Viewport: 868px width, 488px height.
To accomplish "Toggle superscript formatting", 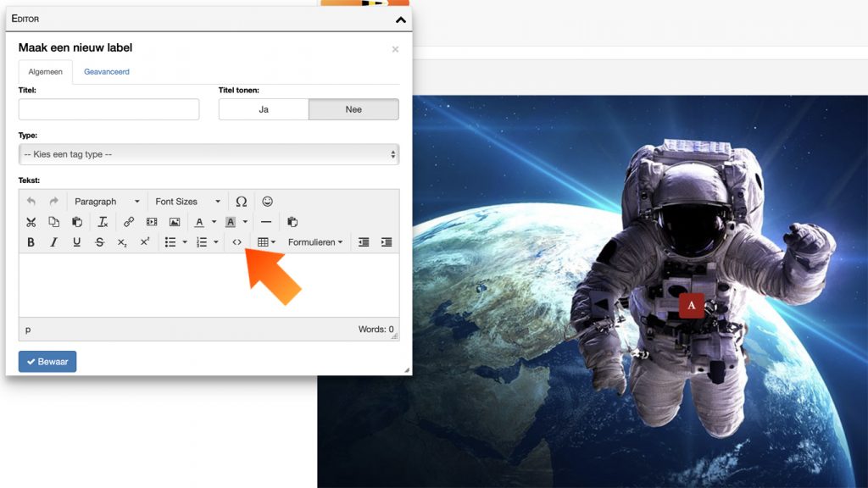I will (145, 241).
